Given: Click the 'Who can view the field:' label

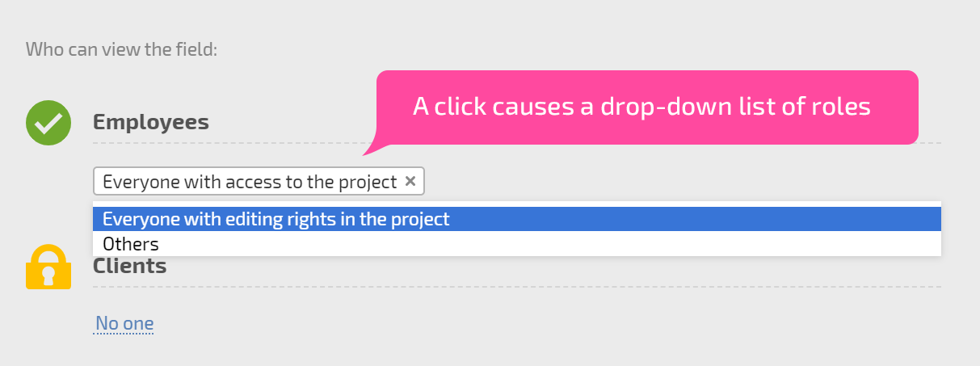Looking at the screenshot, I should pos(122,49).
